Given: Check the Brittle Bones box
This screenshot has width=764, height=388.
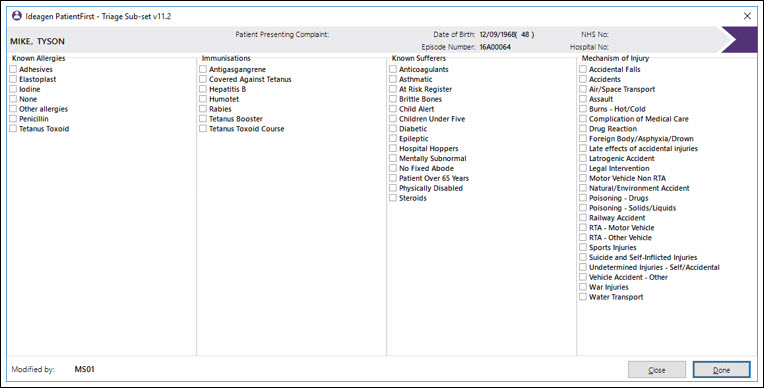Looking at the screenshot, I should tap(393, 99).
